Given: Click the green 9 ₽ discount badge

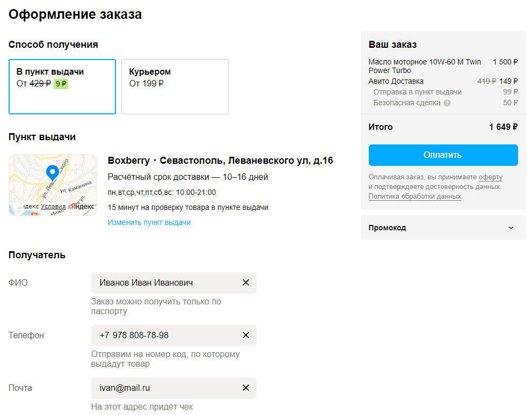Looking at the screenshot, I should click(x=61, y=84).
